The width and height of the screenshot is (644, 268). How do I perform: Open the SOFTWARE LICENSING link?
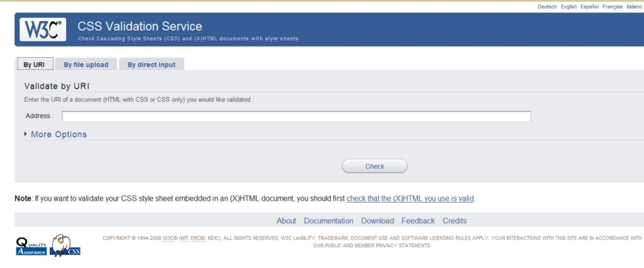pyautogui.click(x=428, y=238)
